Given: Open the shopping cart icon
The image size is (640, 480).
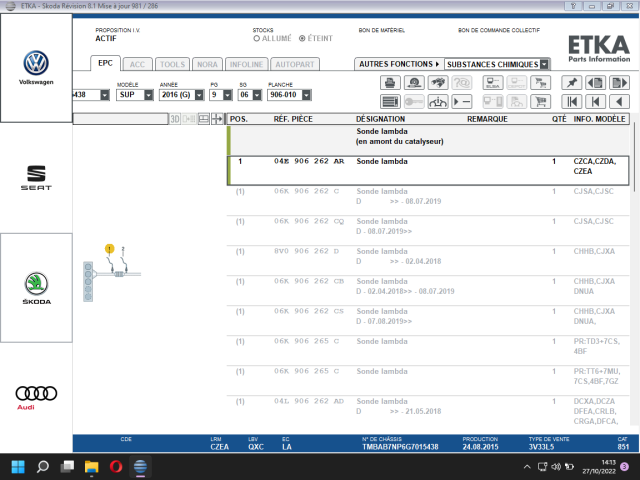Looking at the screenshot, I should click(x=540, y=102).
